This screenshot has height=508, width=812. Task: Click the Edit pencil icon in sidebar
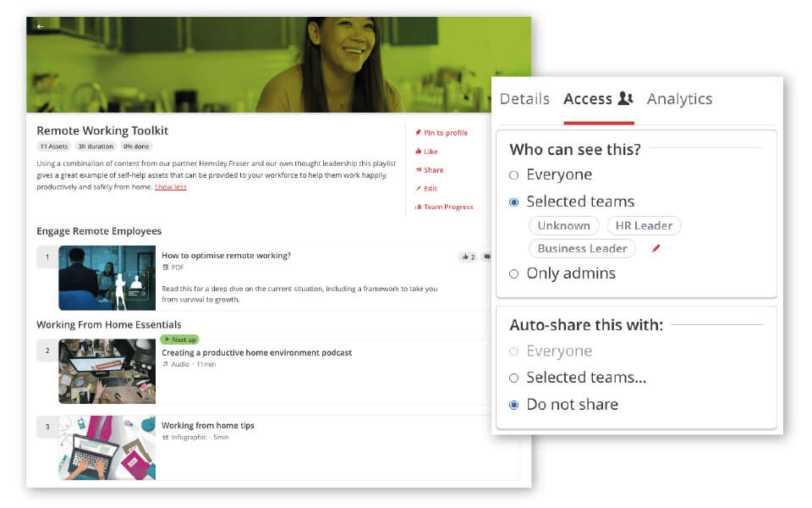(x=418, y=189)
